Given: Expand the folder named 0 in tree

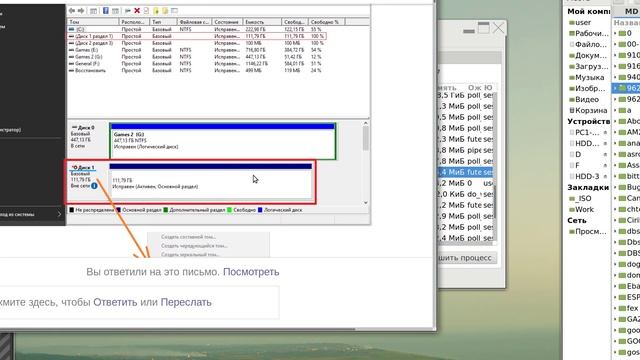Looking at the screenshot, I should [615, 33].
